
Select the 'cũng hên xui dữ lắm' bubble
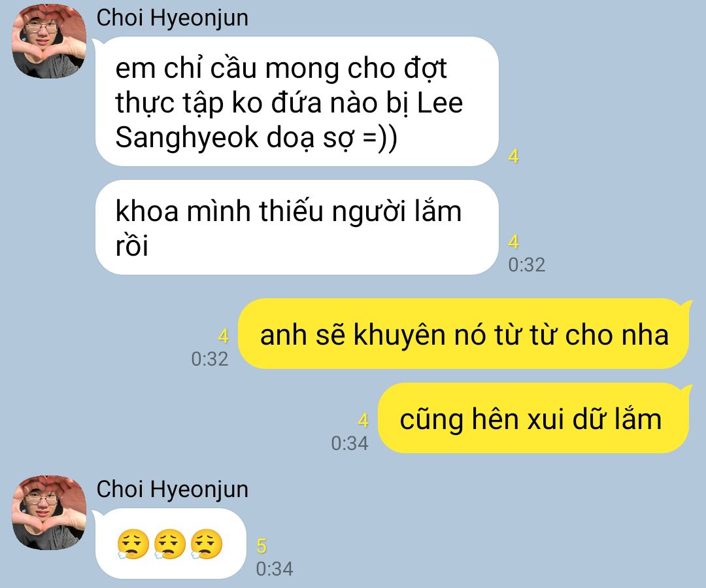[x=534, y=418]
